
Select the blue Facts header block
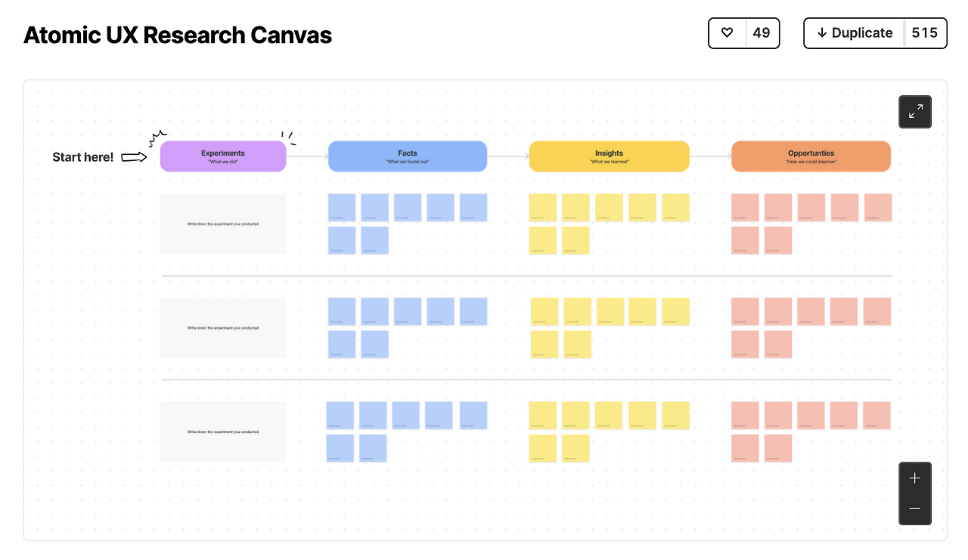pyautogui.click(x=407, y=156)
